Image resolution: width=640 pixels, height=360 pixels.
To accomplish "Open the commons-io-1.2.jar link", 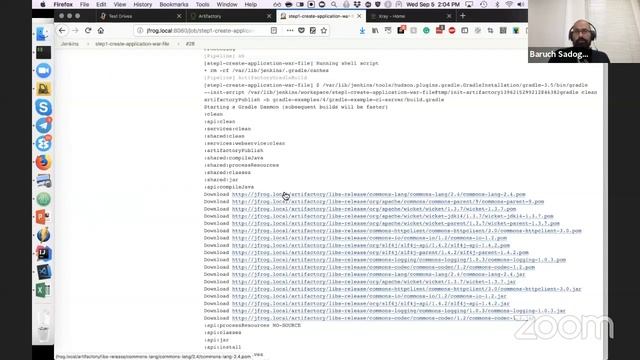I will point(369,296).
